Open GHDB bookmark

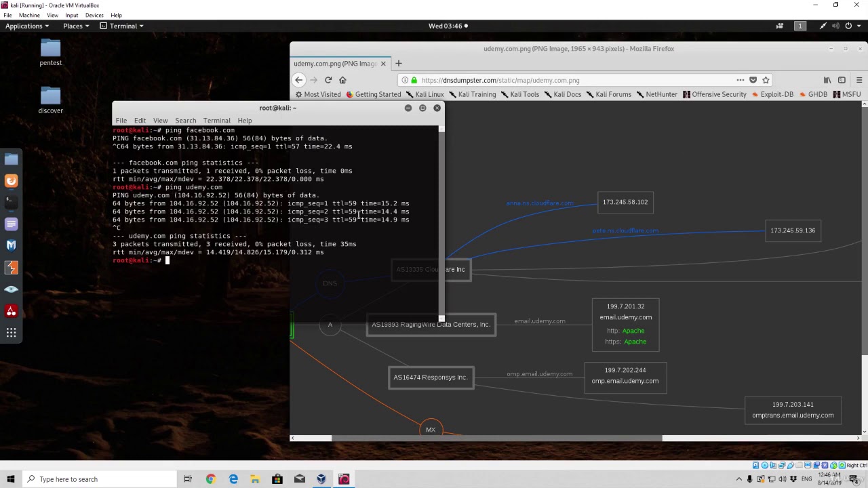coord(812,94)
